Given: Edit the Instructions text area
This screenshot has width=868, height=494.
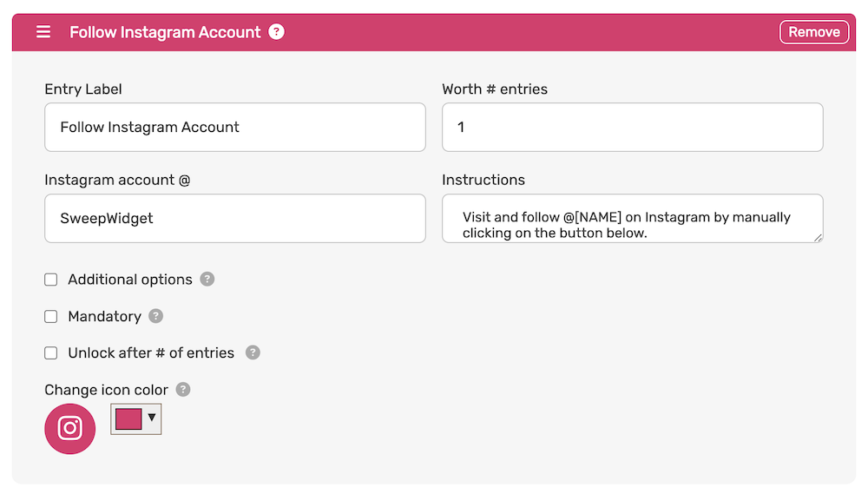Looking at the screenshot, I should 632,218.
